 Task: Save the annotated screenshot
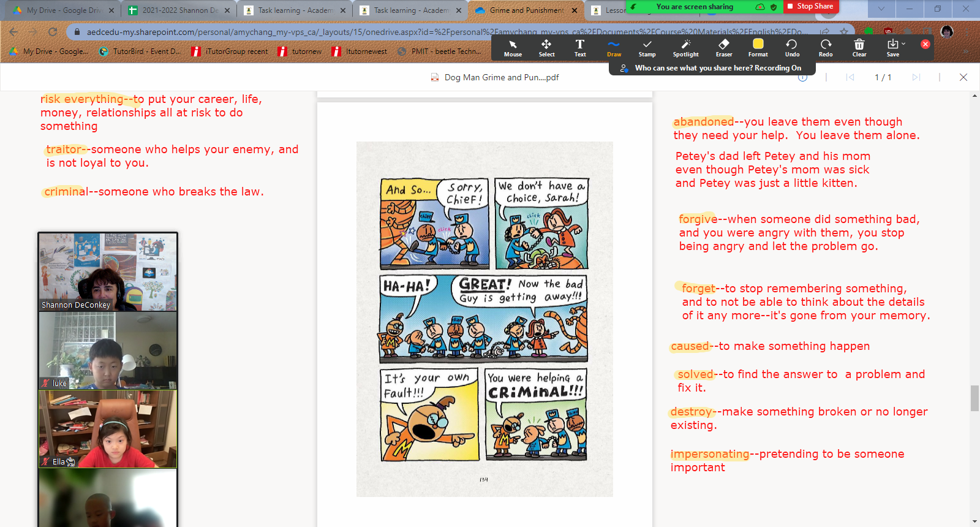coord(892,48)
